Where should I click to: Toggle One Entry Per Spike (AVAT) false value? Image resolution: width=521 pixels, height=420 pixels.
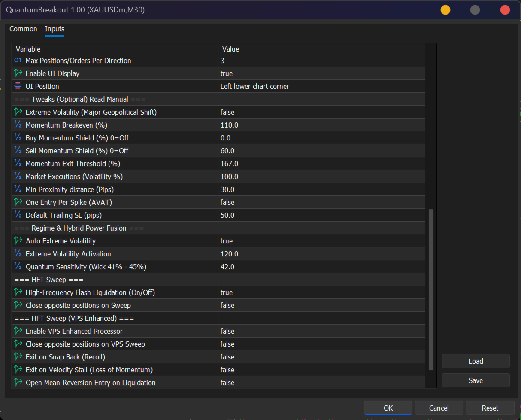click(321, 202)
